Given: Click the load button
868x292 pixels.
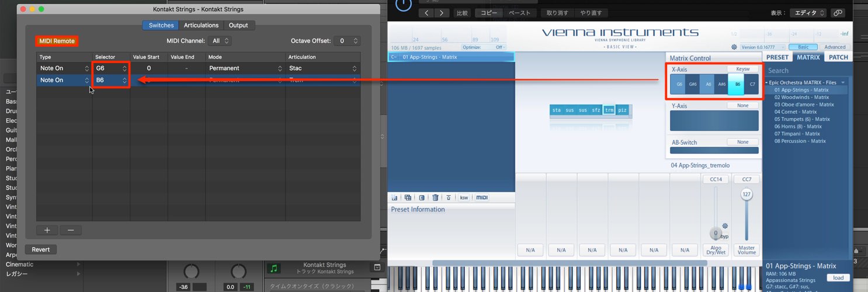Looking at the screenshot, I should pyautogui.click(x=838, y=278).
